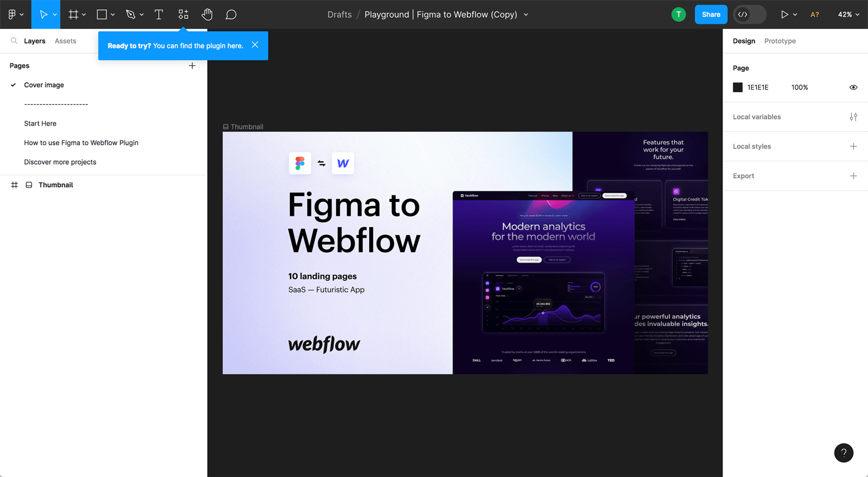Screen dimensions: 868x477
Task: Click the webflow logo wordmark
Action: click(x=324, y=344)
